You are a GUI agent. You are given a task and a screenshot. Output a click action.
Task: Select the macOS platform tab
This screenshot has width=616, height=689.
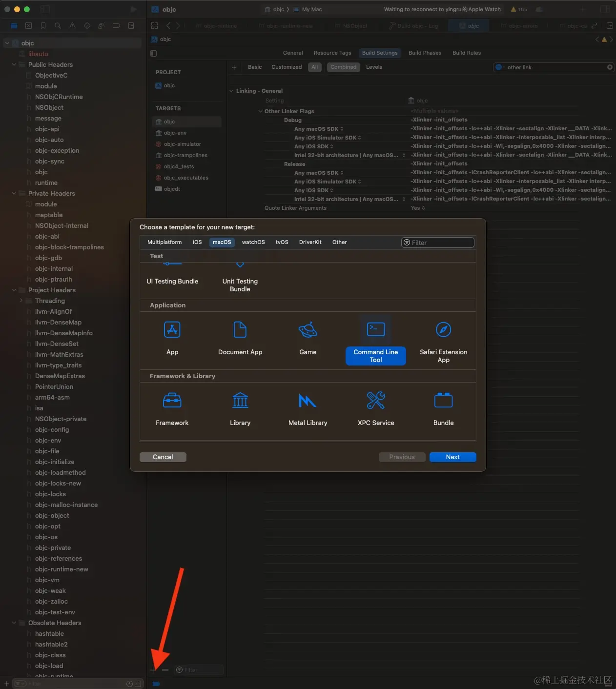click(222, 243)
